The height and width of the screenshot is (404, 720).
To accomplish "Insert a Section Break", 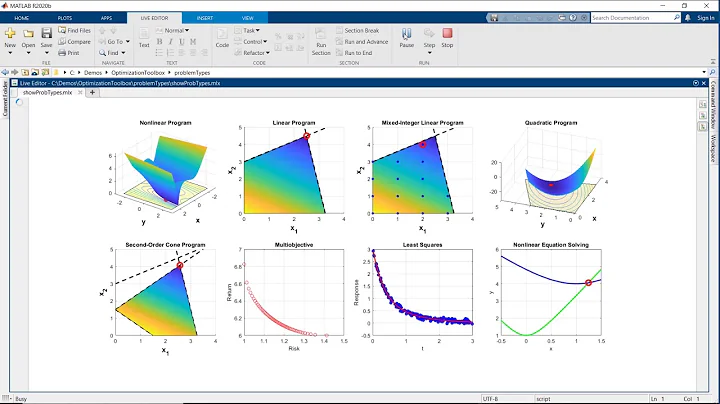I will 358,30.
